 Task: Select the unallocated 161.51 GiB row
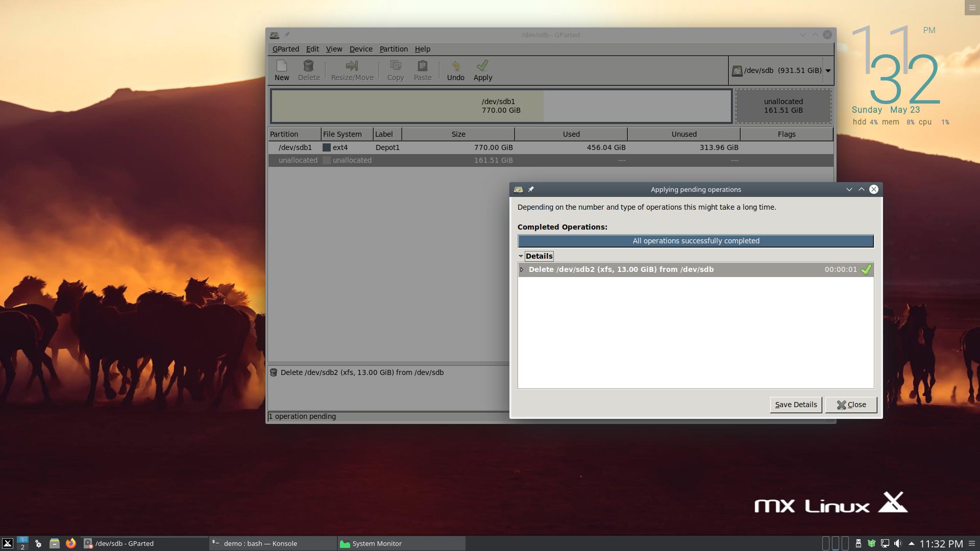point(551,160)
